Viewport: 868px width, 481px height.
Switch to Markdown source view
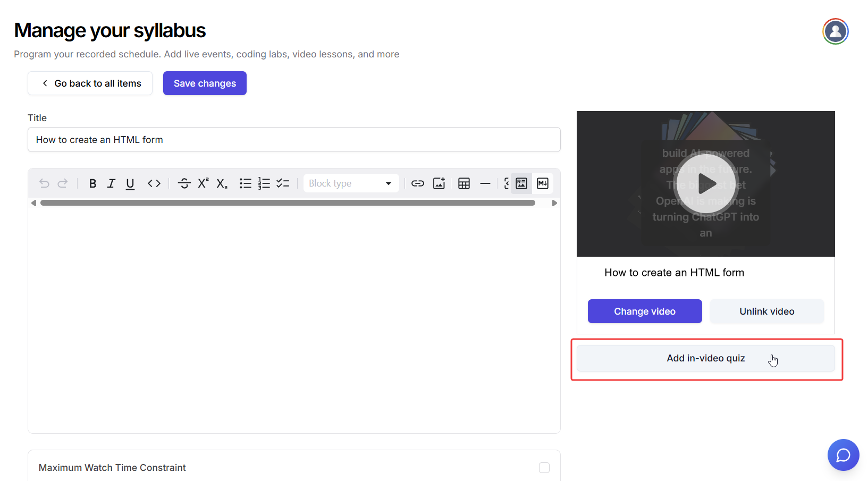point(543,183)
